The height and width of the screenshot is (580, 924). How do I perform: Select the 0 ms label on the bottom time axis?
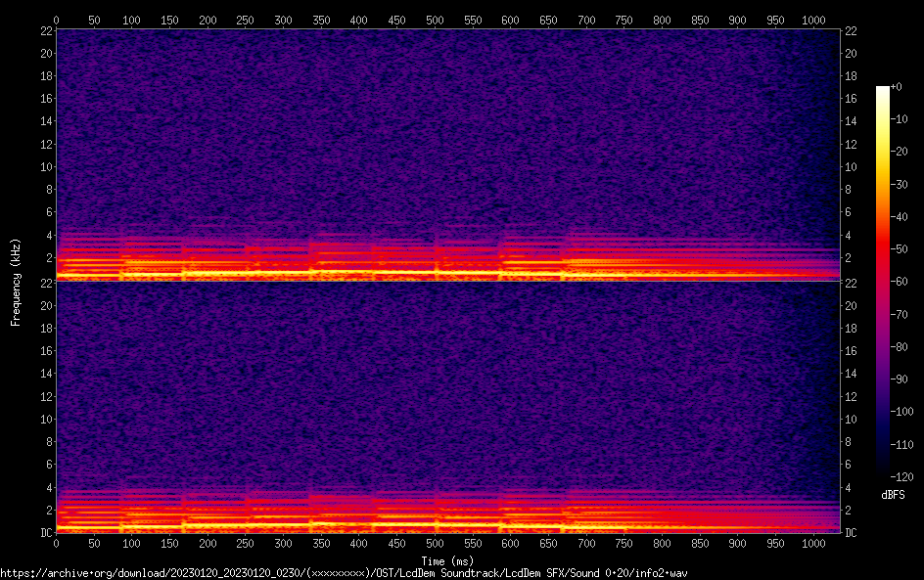tap(56, 543)
